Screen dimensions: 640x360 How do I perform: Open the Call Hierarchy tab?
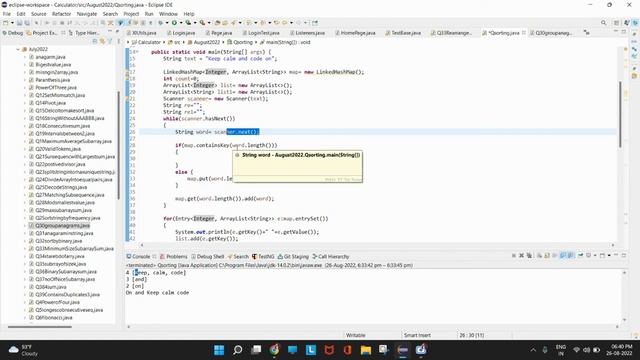coord(331,256)
